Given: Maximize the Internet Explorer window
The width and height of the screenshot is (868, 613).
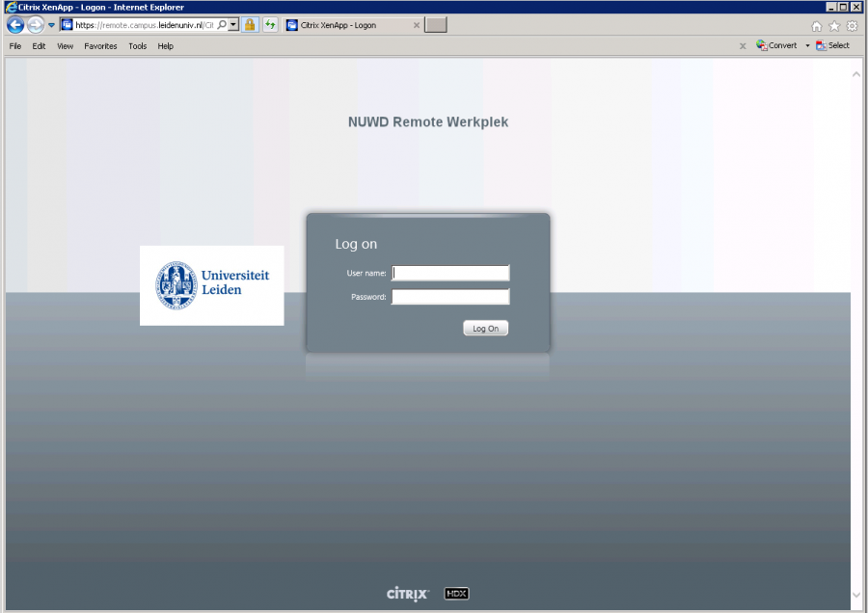Looking at the screenshot, I should pyautogui.click(x=843, y=7).
